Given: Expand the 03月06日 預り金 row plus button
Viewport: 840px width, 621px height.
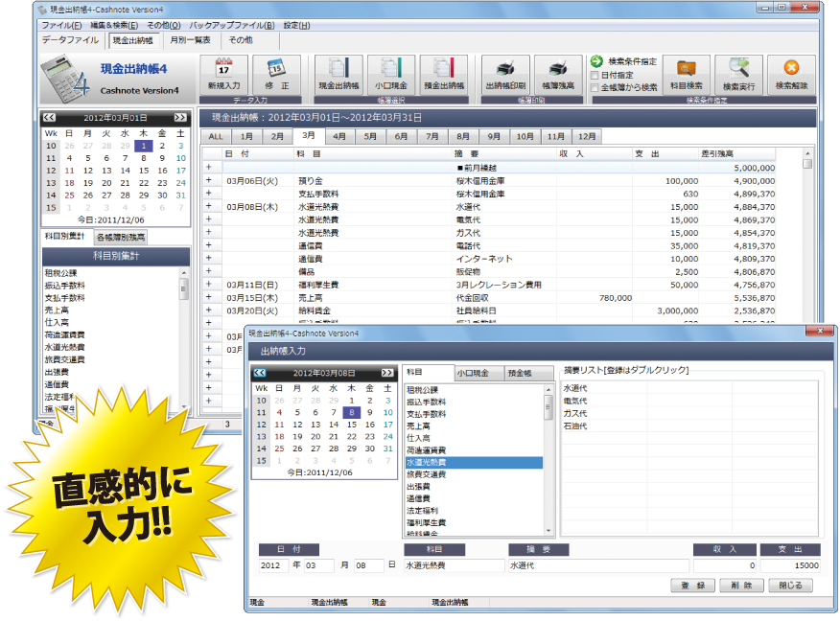Looking at the screenshot, I should pyautogui.click(x=208, y=179).
